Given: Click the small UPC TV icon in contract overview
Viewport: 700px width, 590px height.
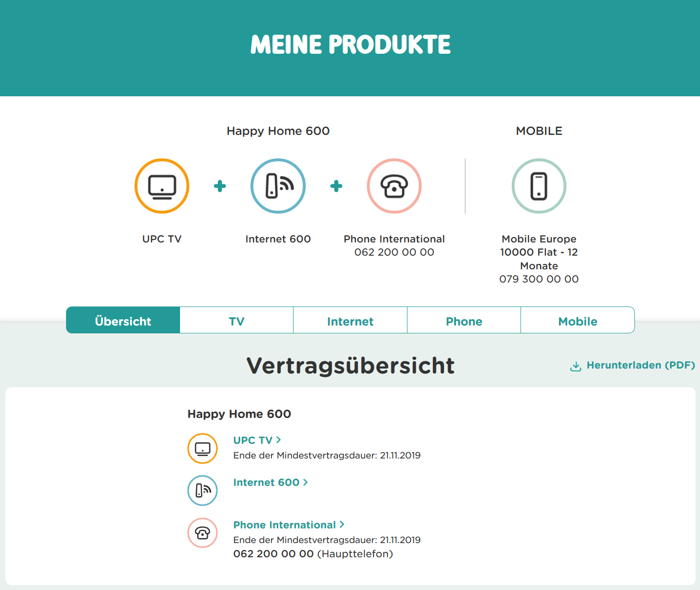Looking at the screenshot, I should [x=203, y=448].
